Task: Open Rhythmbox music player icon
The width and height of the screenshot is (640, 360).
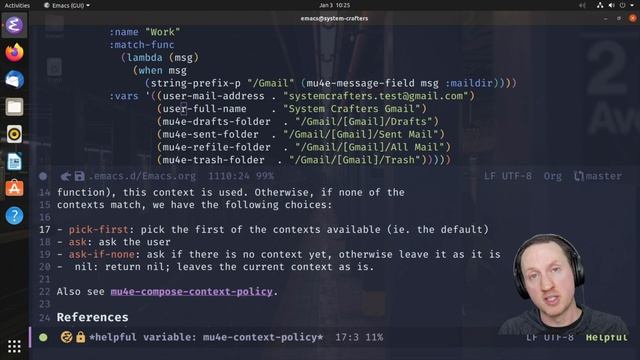Action: point(14,134)
